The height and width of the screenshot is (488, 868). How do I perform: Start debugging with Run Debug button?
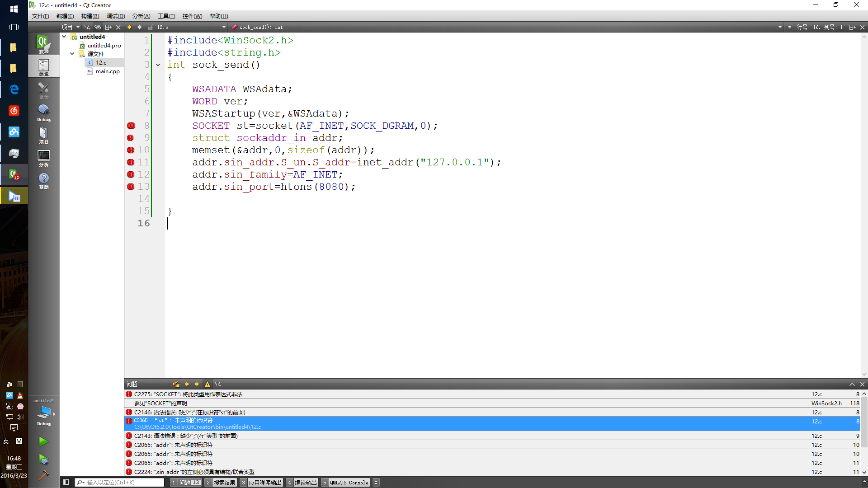coord(43,460)
